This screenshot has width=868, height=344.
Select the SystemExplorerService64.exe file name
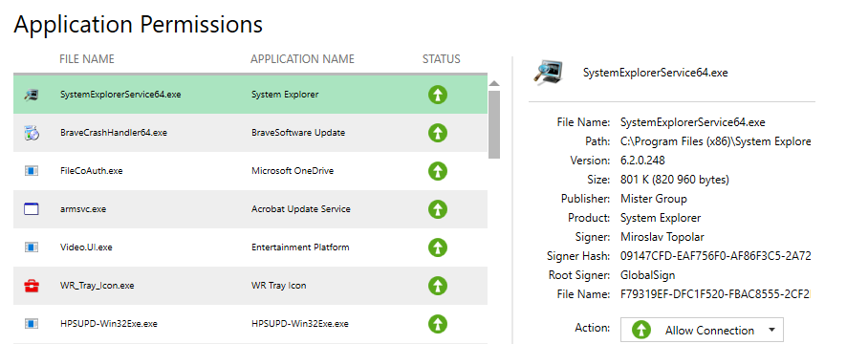(x=120, y=95)
